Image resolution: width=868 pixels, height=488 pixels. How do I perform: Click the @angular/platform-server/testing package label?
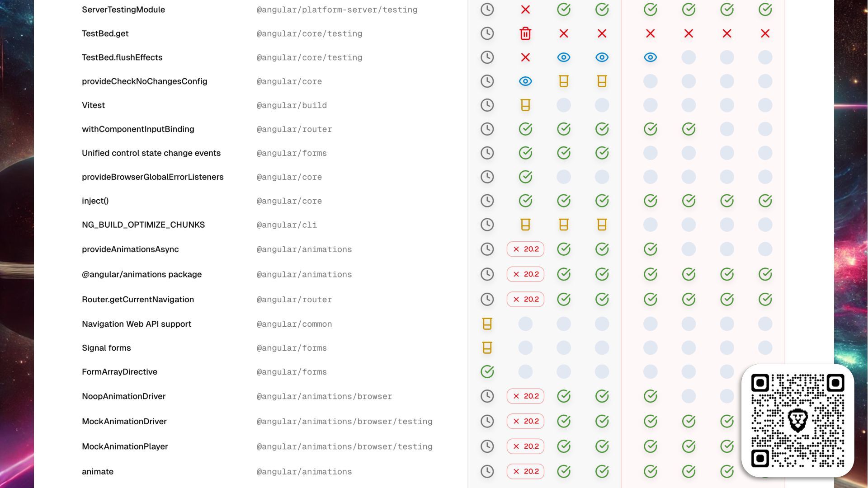[337, 10]
